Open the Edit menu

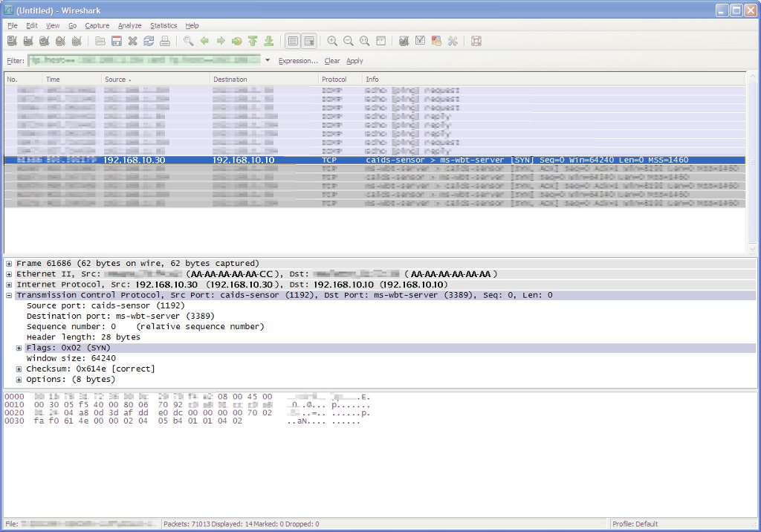31,26
